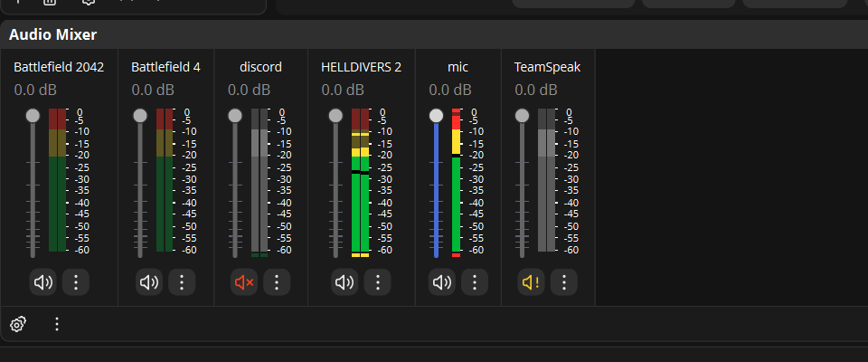The width and height of the screenshot is (868, 362).
Task: Click the mic source name
Action: tap(458, 67)
